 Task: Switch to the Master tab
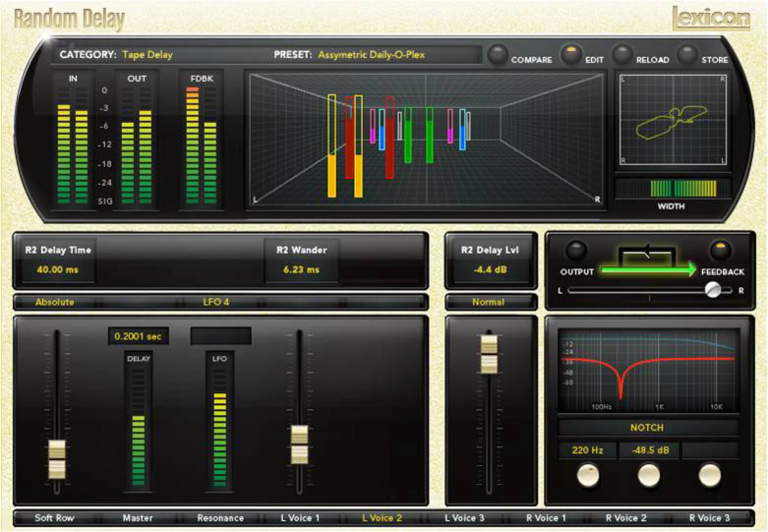[138, 518]
